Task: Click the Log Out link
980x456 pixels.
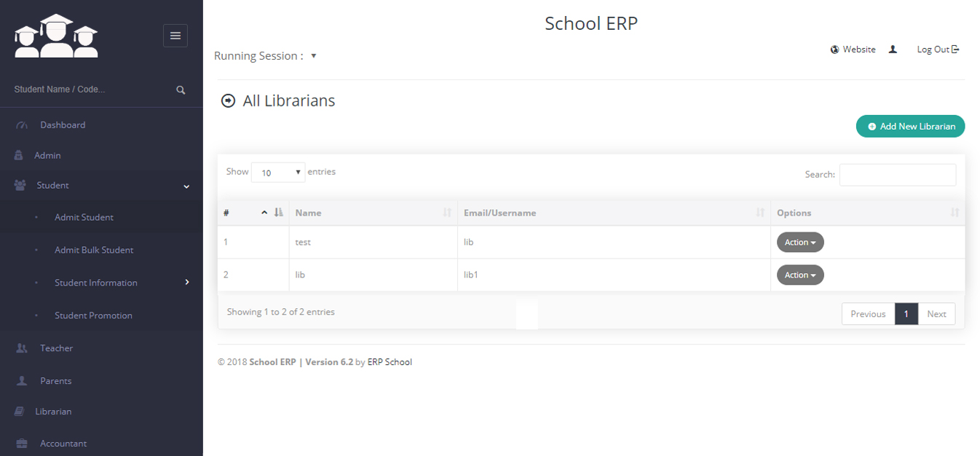Action: pyautogui.click(x=937, y=50)
